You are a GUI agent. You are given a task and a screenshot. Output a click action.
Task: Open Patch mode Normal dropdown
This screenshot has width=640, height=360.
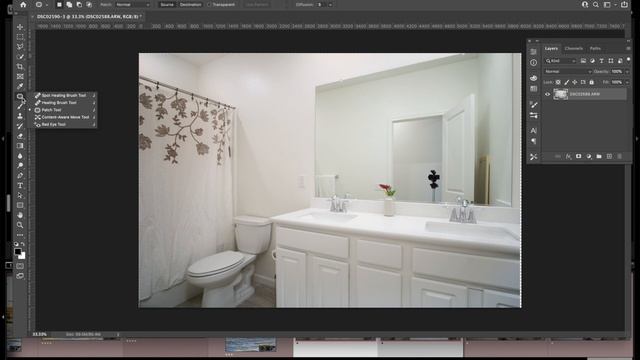pyautogui.click(x=132, y=4)
